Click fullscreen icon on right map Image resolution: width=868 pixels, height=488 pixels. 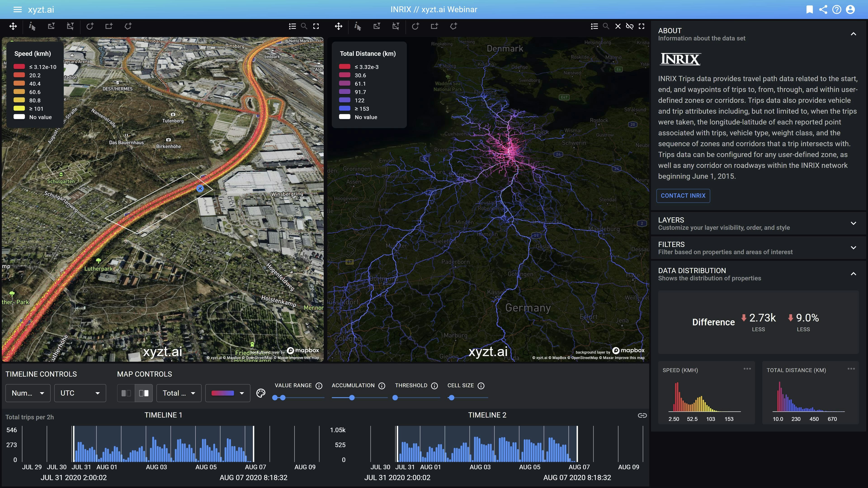tap(642, 26)
